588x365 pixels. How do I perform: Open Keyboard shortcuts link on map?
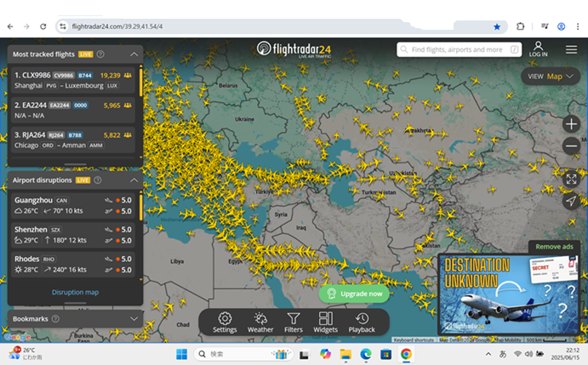click(414, 339)
